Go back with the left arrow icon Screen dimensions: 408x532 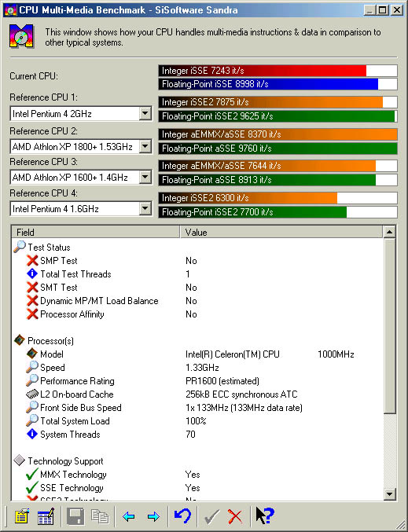click(x=129, y=517)
